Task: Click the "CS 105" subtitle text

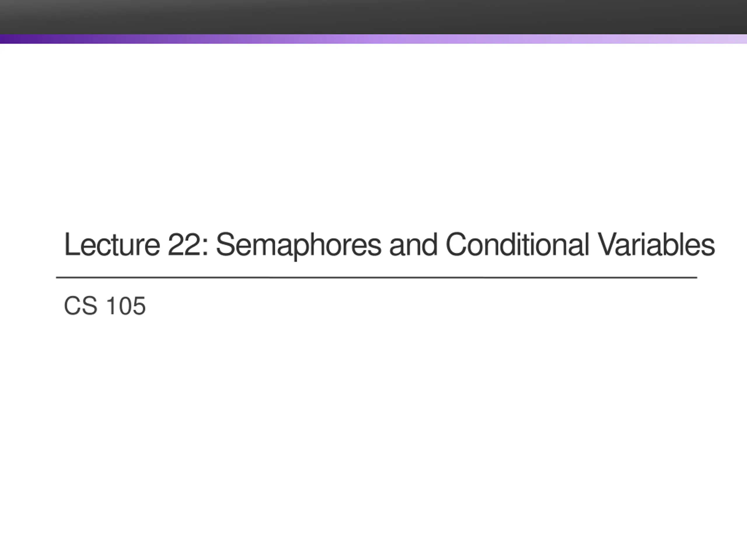Action: tap(105, 306)
